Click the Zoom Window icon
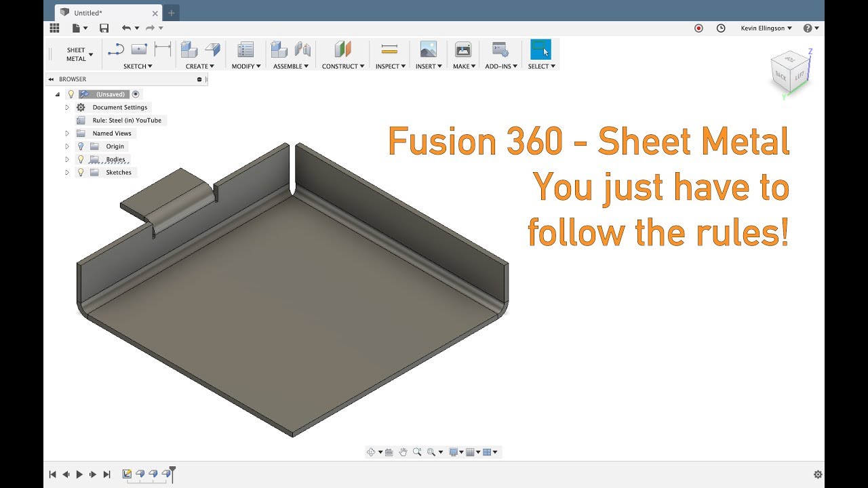This screenshot has width=868, height=488. (431, 452)
